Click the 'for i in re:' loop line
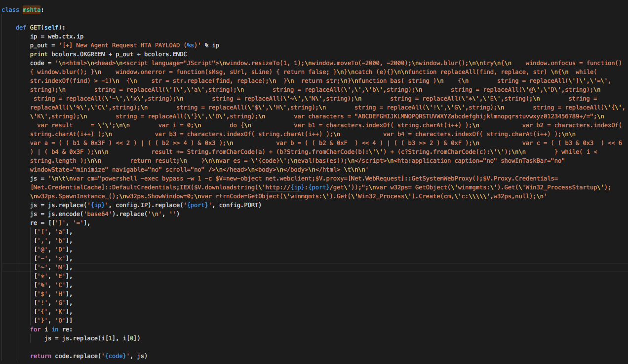Screen dimensions: 628x364 point(51,329)
